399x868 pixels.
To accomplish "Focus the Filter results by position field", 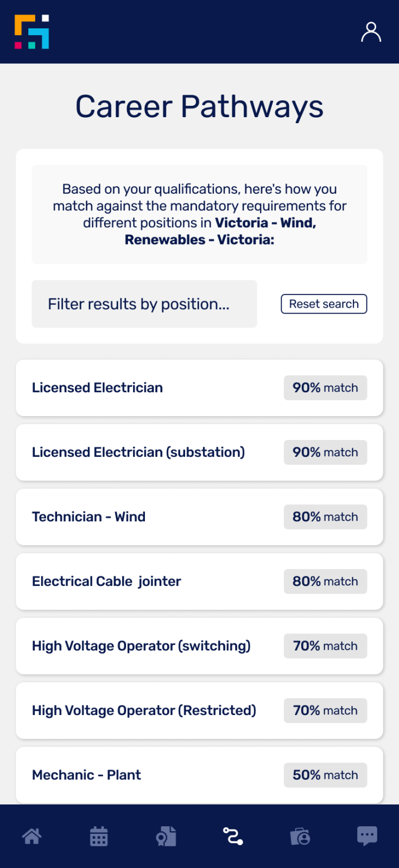I will [x=144, y=304].
